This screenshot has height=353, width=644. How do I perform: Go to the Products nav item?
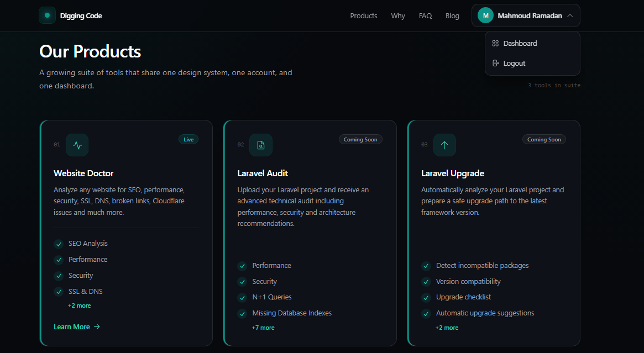(x=364, y=15)
